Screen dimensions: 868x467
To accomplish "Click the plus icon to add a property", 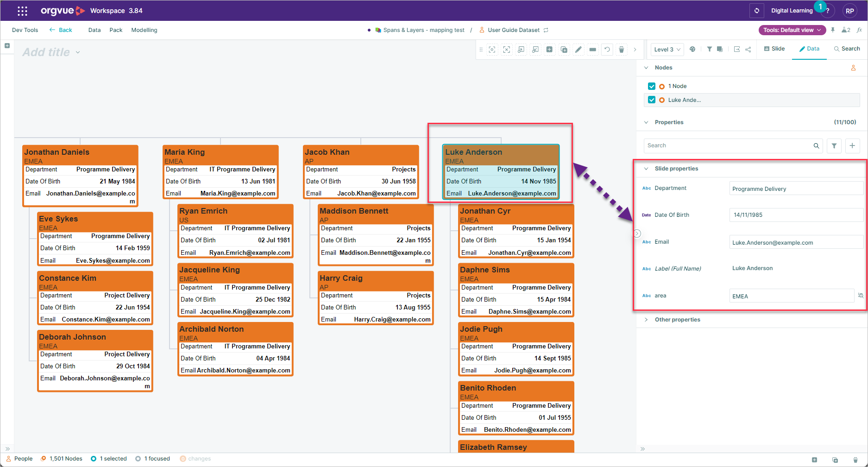I will (853, 145).
